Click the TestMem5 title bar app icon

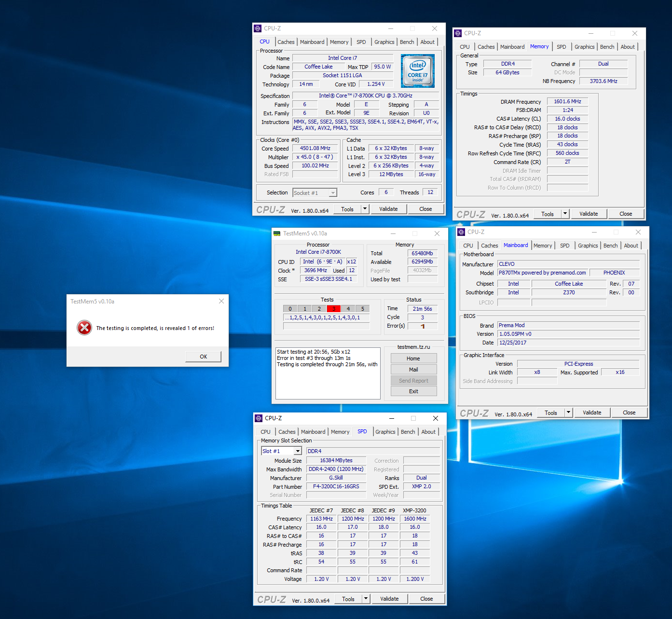pyautogui.click(x=277, y=234)
